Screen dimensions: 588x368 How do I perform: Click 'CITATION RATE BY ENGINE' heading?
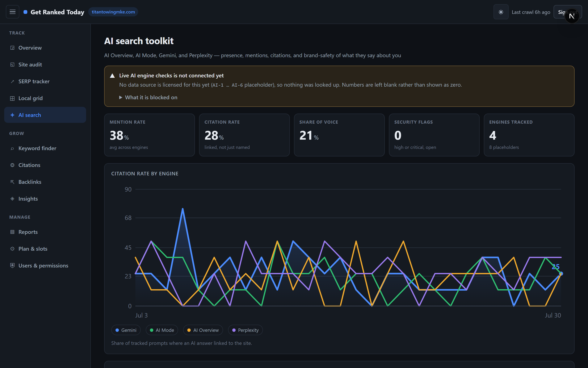coord(145,173)
